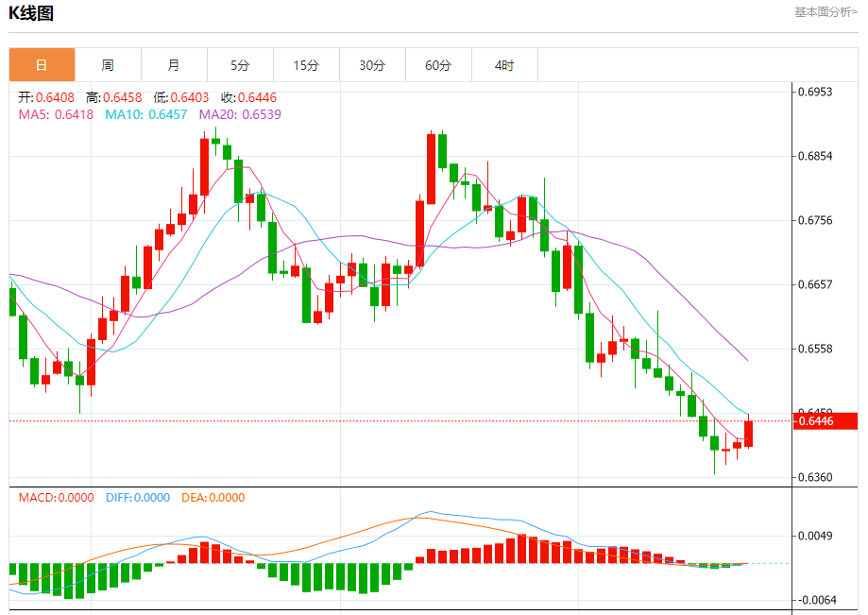This screenshot has height=615, width=868.
Task: Click the K线图 heading
Action: click(31, 12)
